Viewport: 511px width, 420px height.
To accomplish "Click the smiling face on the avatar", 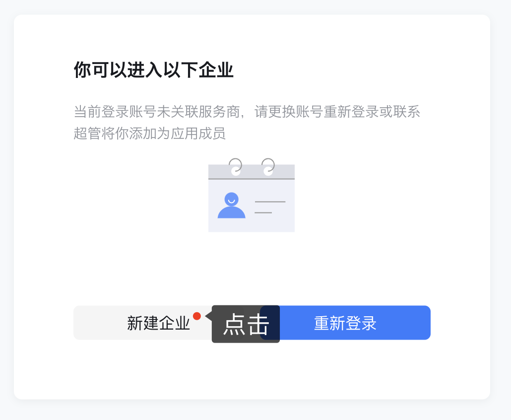I will (x=231, y=199).
